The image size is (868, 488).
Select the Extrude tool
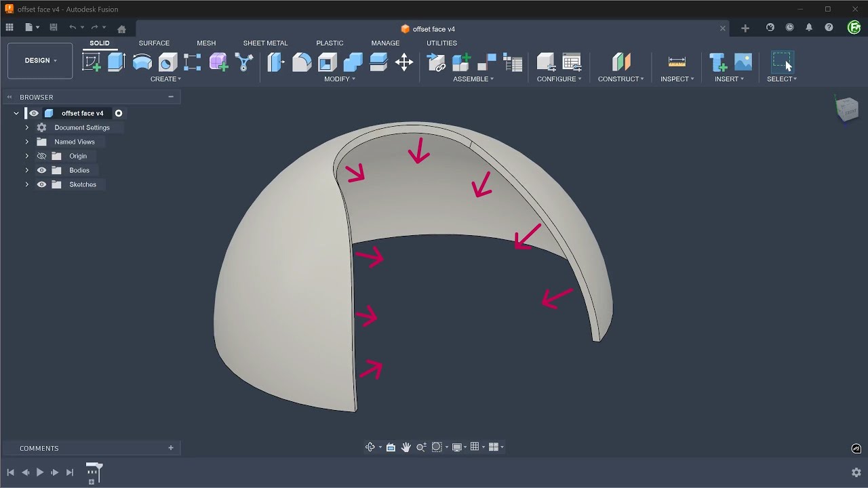[x=117, y=62]
